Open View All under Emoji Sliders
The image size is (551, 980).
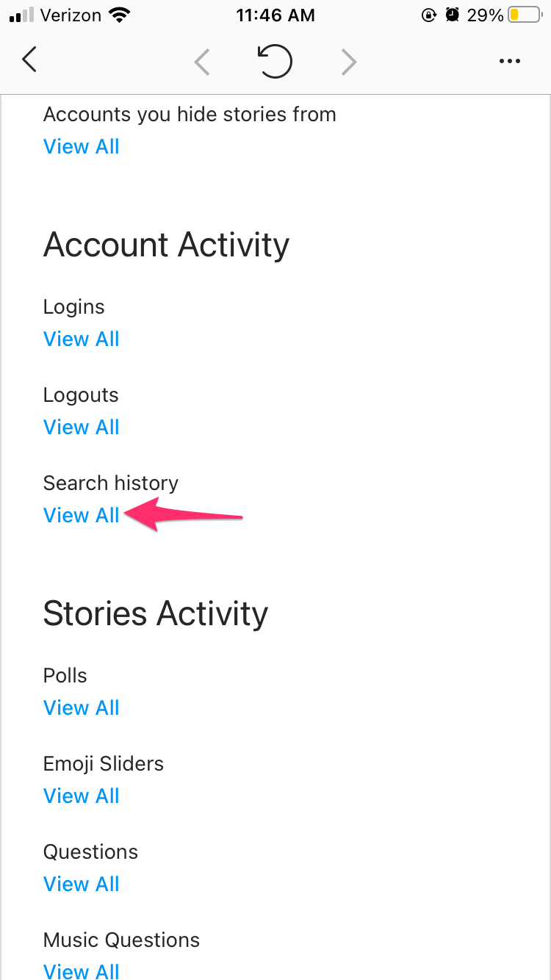click(x=82, y=796)
